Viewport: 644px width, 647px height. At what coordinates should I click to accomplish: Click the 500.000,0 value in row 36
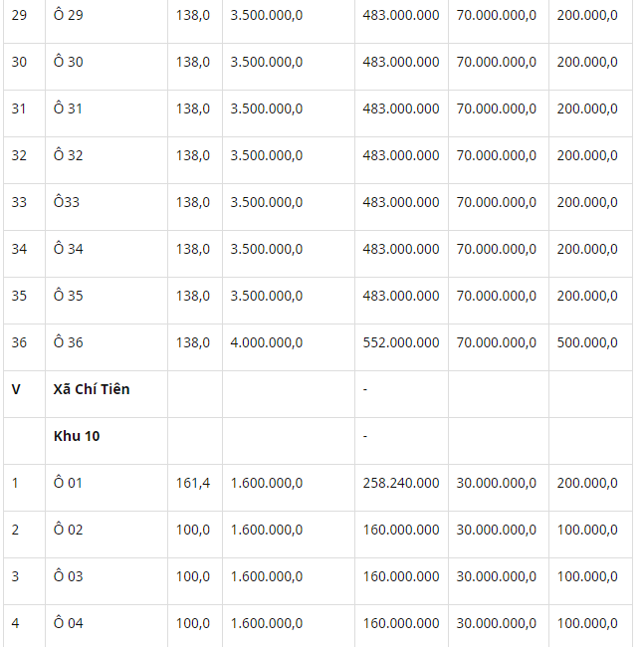[587, 342]
